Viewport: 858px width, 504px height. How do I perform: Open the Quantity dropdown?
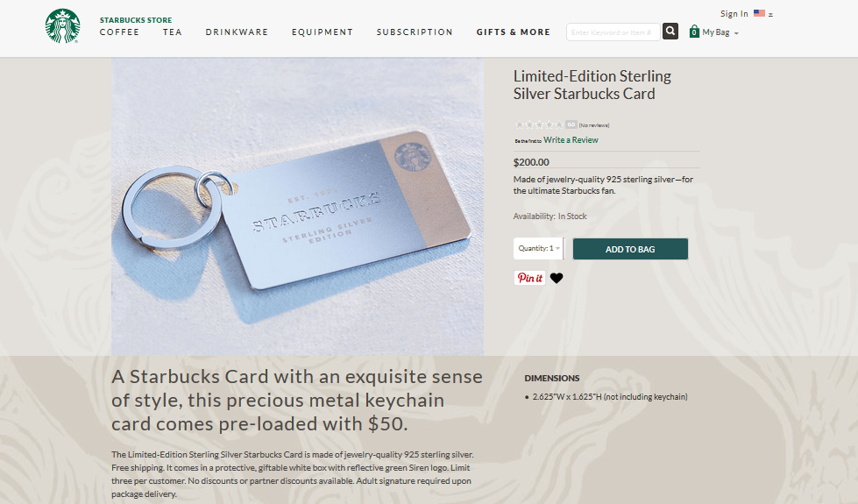click(538, 248)
